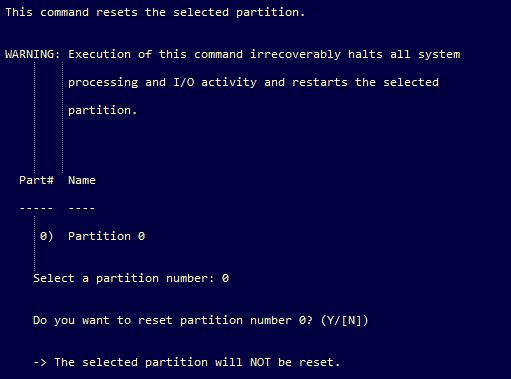The height and width of the screenshot is (379, 511).
Task: Click the Name column header
Action: click(x=82, y=180)
